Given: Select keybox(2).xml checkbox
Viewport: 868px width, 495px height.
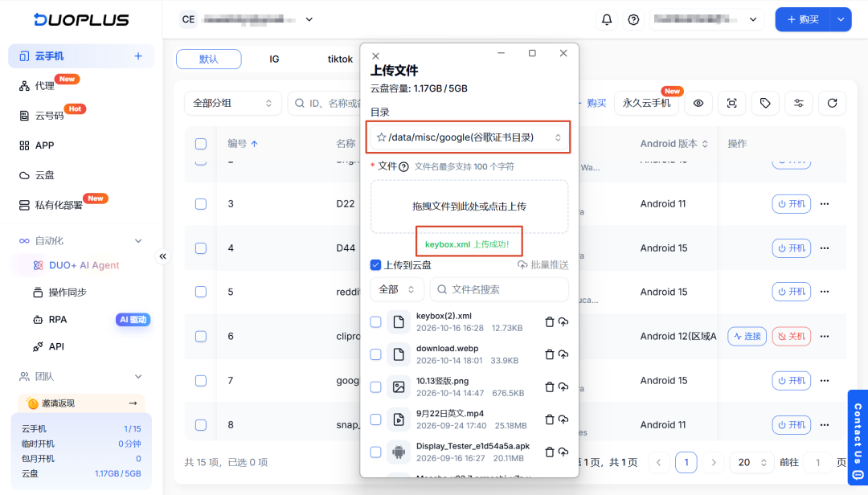Looking at the screenshot, I should click(375, 321).
